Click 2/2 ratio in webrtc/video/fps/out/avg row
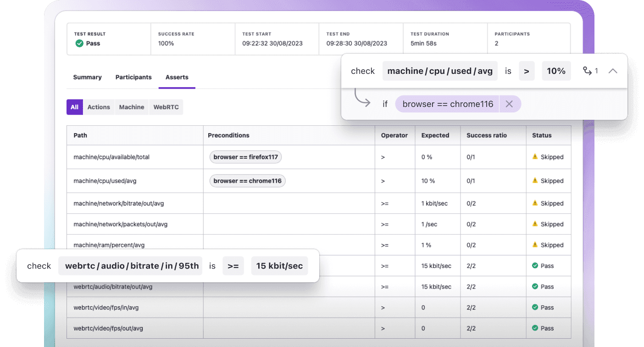The height and width of the screenshot is (347, 644). click(471, 329)
